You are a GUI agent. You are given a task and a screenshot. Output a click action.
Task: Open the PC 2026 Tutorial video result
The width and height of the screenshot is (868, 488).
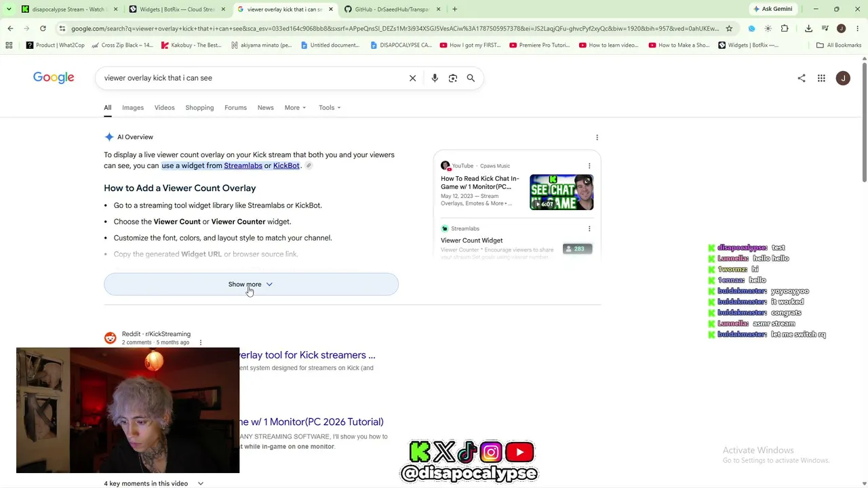point(312,422)
